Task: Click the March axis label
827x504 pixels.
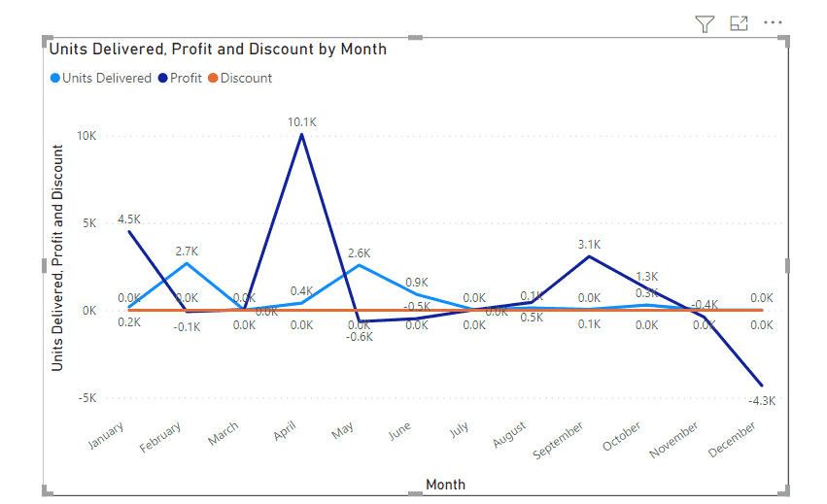Action: click(224, 433)
